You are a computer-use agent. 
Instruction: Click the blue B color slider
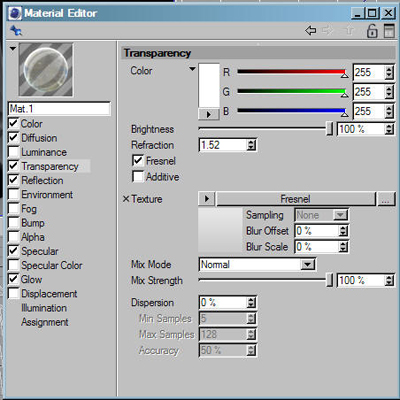[x=292, y=110]
